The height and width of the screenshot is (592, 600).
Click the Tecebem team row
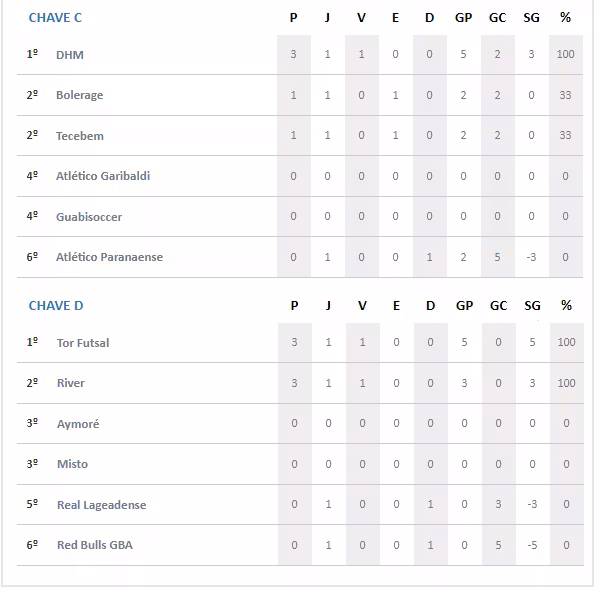[x=80, y=136]
